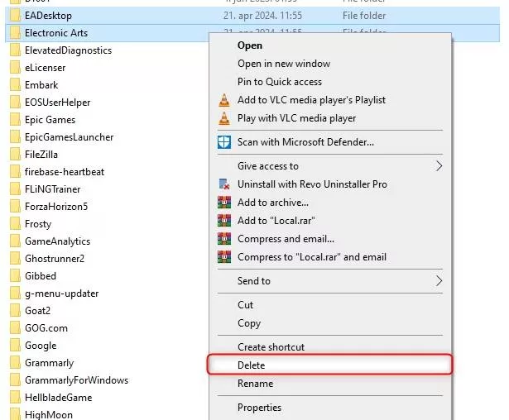The image size is (509, 420).
Task: Select the HellbladeGame folder name
Action: click(59, 398)
